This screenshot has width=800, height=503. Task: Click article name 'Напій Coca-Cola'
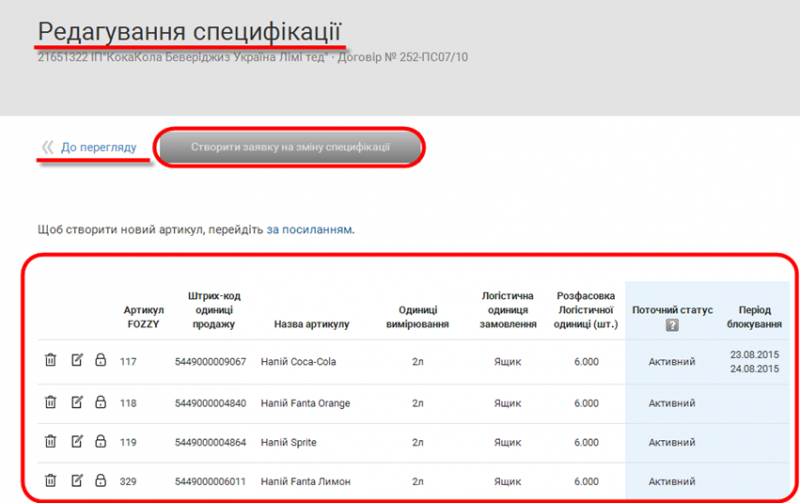click(x=298, y=362)
